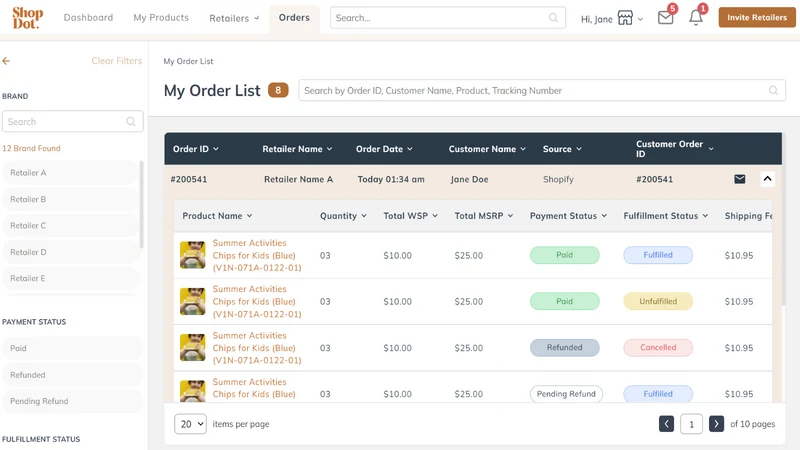Open the account dropdown chevron next to store icon
Viewport: 800px width, 450px height.
640,19
